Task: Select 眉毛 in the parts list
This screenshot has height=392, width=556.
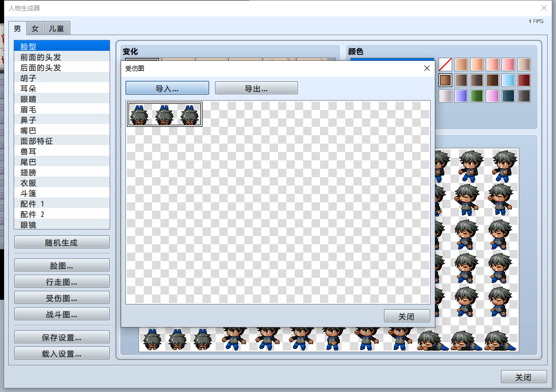Action: coord(62,109)
